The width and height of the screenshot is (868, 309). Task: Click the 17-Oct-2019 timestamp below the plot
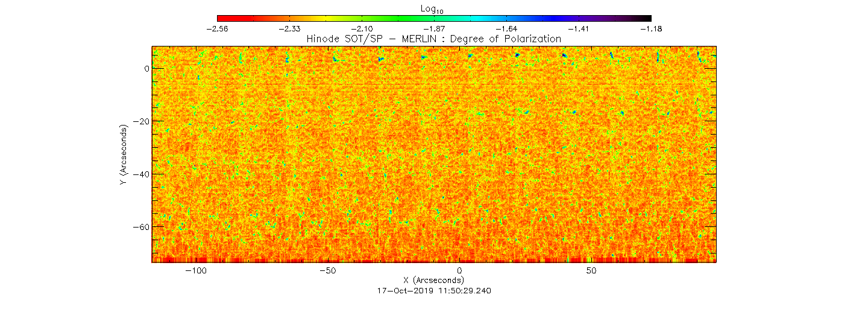pos(434,290)
